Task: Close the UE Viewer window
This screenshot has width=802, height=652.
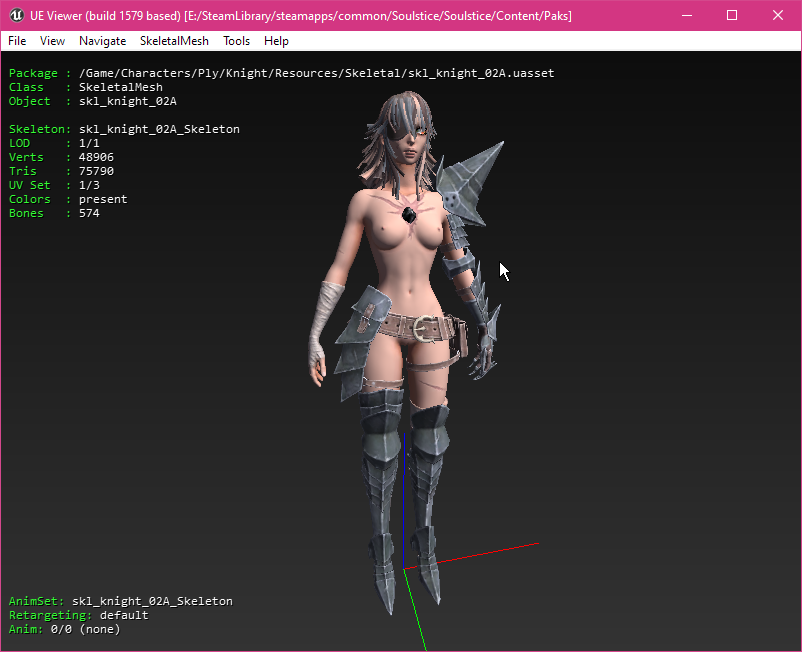Action: click(778, 15)
